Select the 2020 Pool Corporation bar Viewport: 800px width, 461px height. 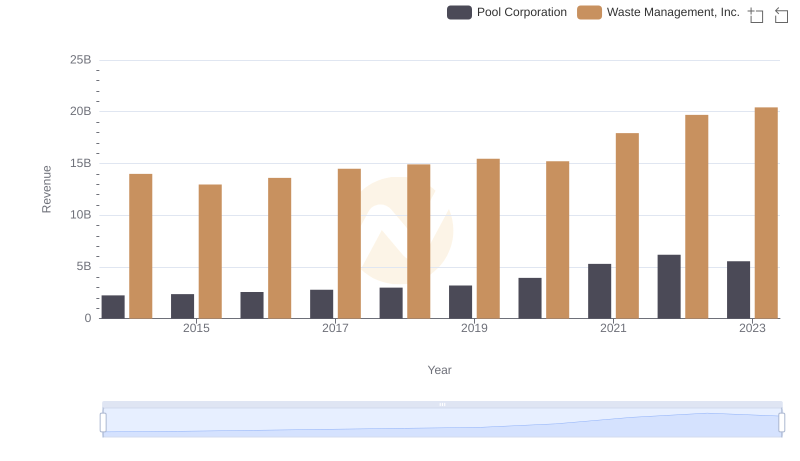click(530, 298)
